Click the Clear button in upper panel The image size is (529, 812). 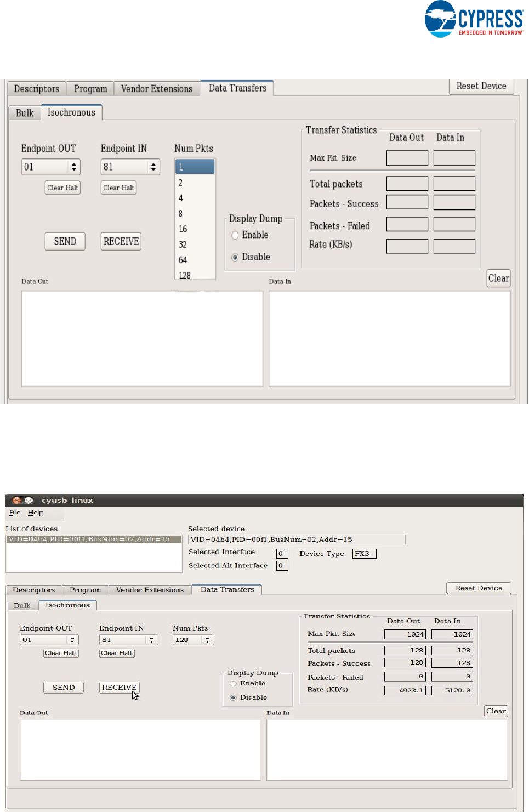(x=499, y=278)
